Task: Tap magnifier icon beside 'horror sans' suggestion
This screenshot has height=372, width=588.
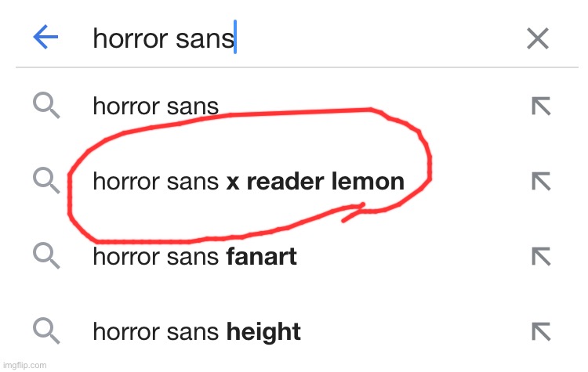Action: tap(46, 105)
